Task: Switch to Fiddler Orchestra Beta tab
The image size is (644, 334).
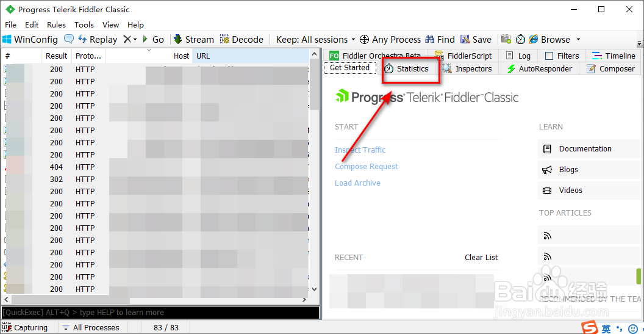Action: (375, 56)
